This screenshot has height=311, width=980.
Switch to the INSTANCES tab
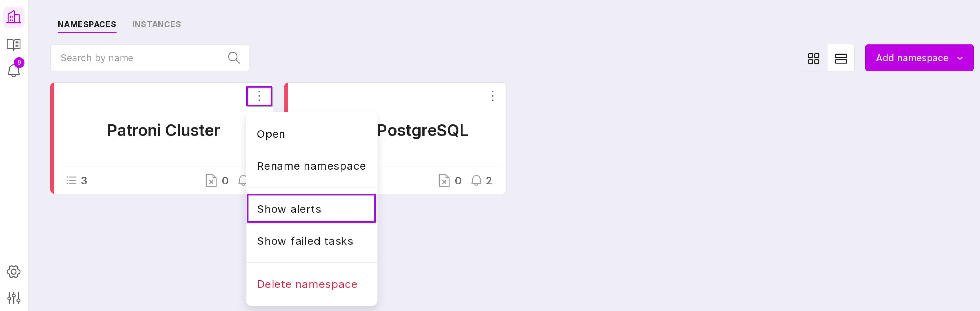[x=156, y=24]
